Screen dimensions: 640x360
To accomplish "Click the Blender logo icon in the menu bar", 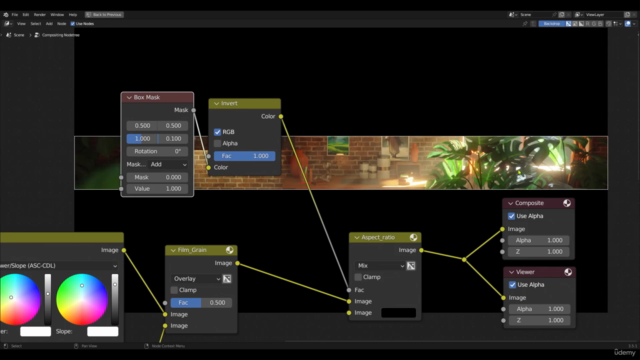I will pos(6,15).
